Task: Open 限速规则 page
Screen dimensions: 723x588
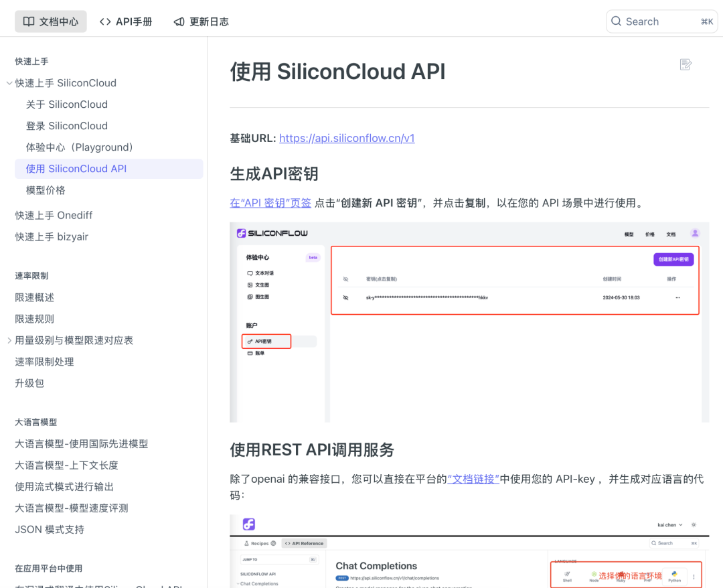Action: 35,319
